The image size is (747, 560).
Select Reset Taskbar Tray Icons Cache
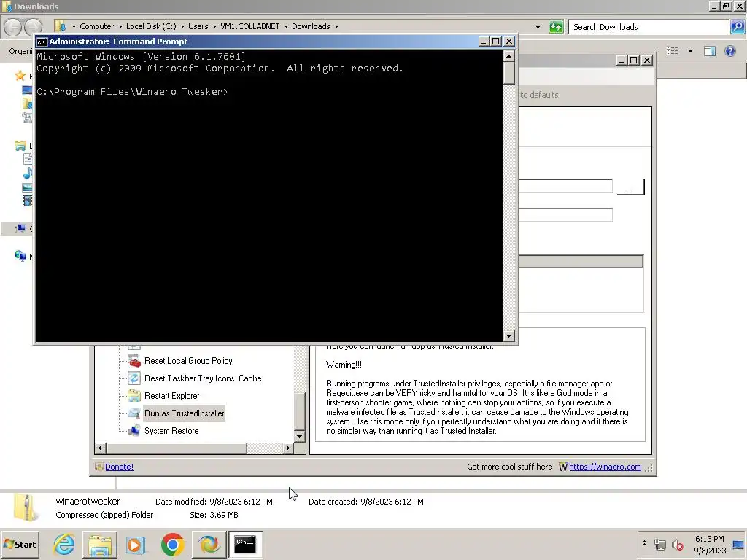pyautogui.click(x=203, y=378)
